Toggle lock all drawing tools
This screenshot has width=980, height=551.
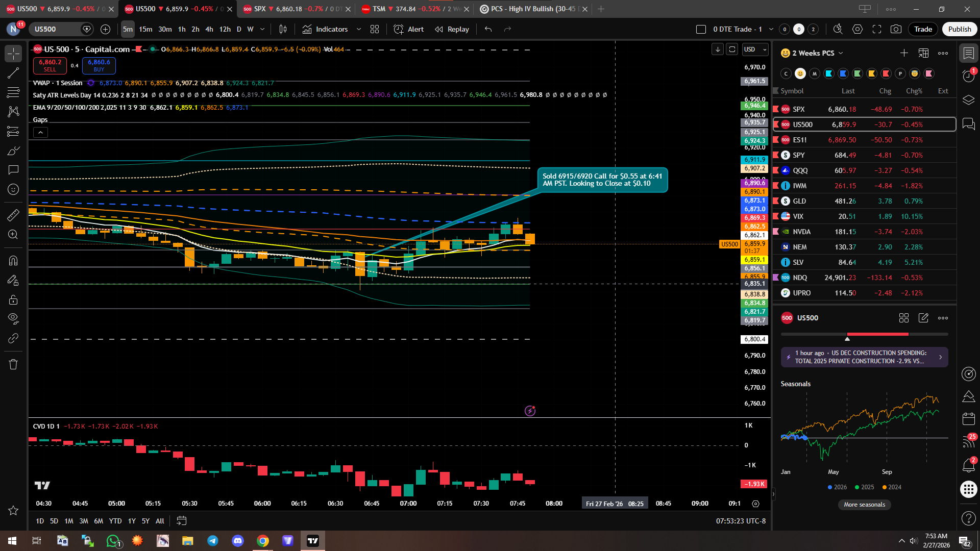(x=13, y=299)
